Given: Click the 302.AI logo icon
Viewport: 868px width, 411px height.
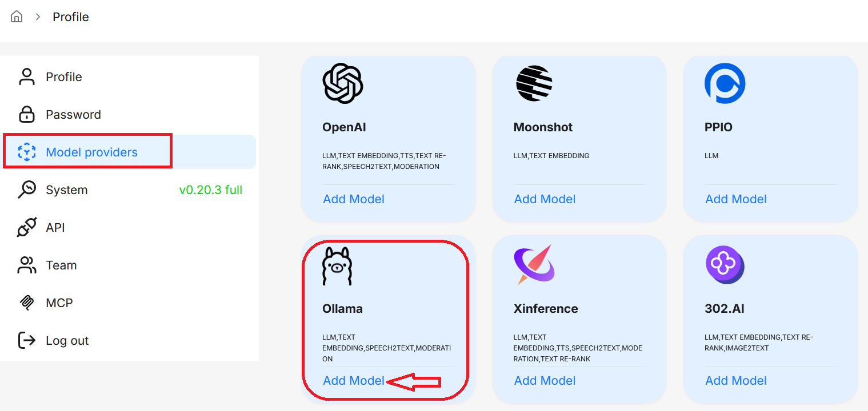Looking at the screenshot, I should pos(725,265).
